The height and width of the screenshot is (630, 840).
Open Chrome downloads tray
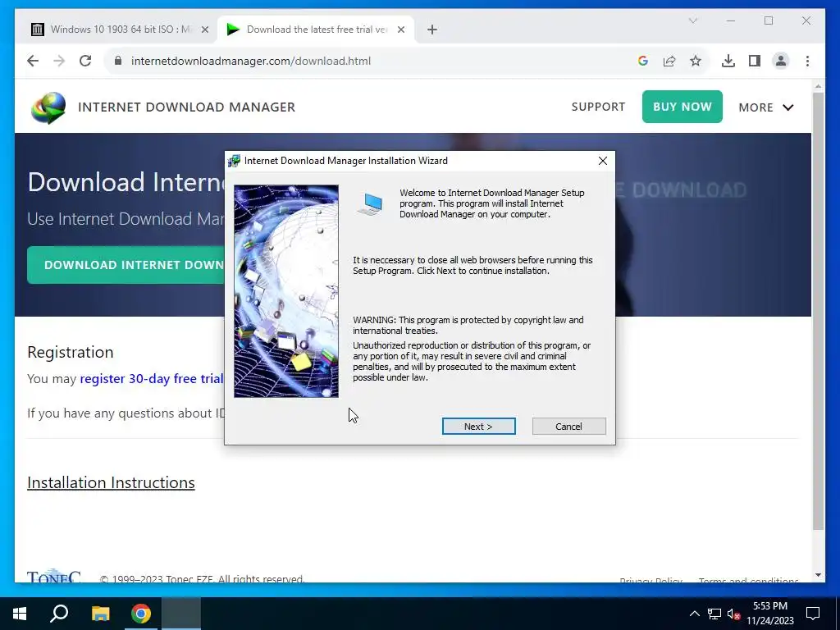tap(728, 61)
